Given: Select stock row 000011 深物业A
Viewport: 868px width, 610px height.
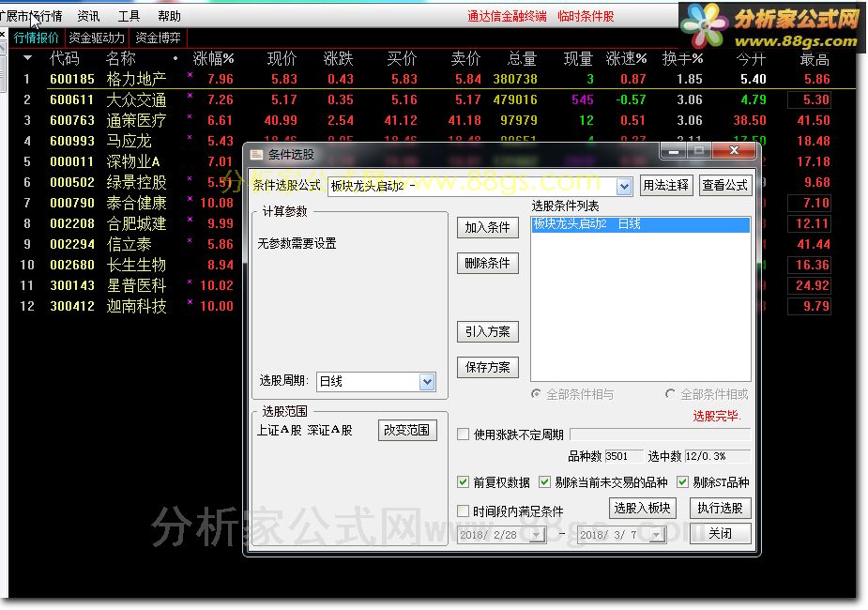Looking at the screenshot, I should click(x=128, y=161).
